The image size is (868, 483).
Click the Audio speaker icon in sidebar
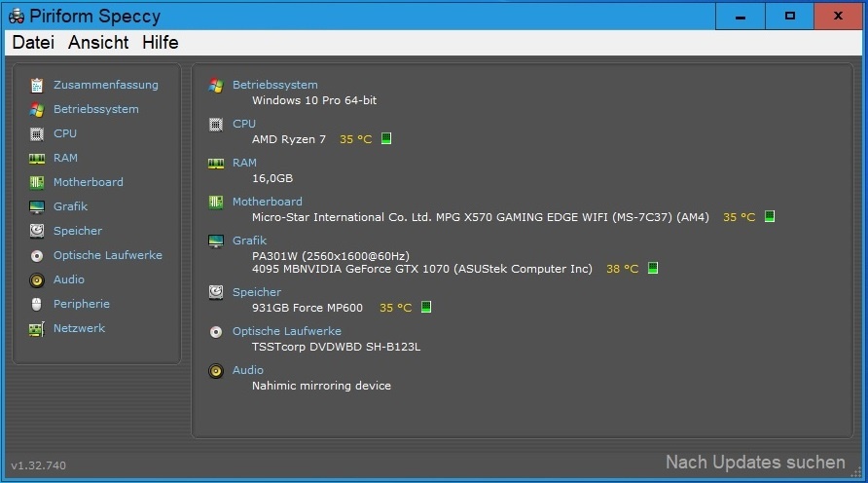[37, 280]
